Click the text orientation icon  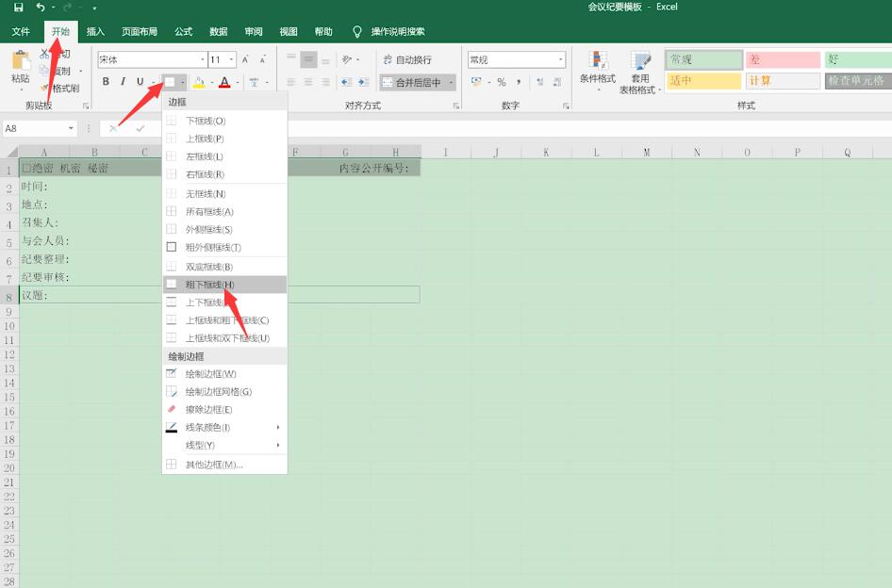point(346,59)
